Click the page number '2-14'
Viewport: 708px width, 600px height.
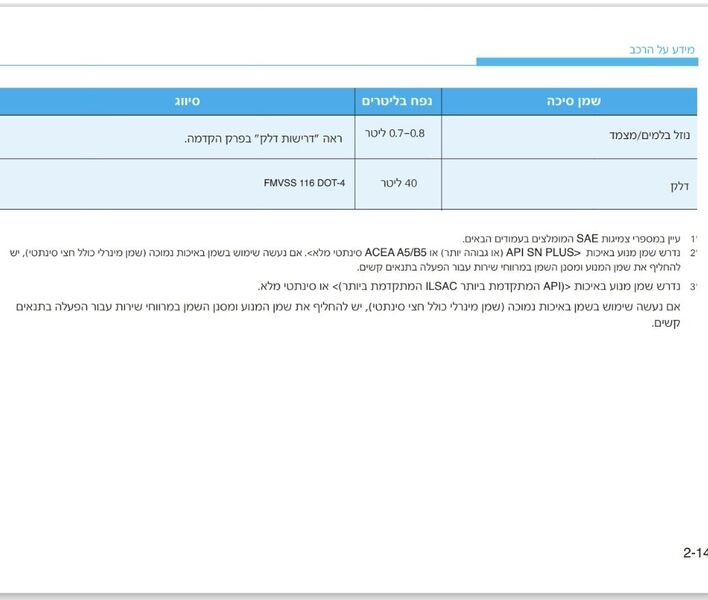(x=695, y=553)
